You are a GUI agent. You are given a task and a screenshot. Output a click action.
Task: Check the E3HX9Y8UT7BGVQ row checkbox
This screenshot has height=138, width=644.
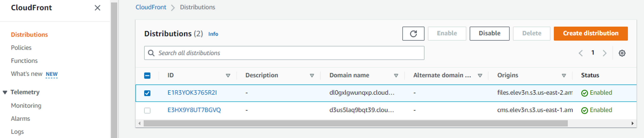(x=147, y=110)
